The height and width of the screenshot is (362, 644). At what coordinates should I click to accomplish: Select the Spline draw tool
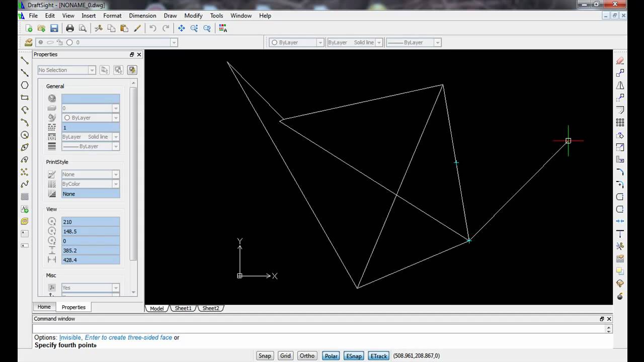[x=25, y=184]
